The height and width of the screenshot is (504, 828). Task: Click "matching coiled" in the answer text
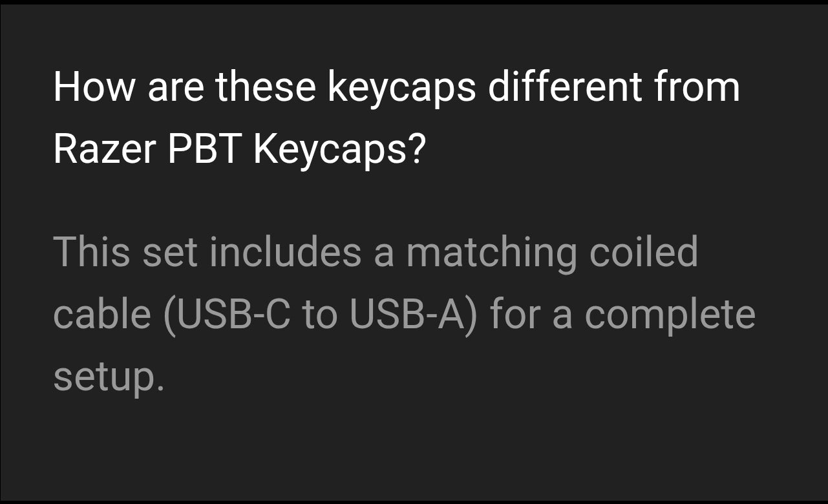(x=551, y=252)
